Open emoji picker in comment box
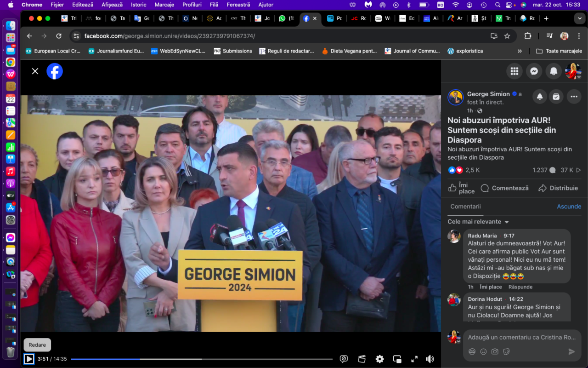Viewport: 588px width, 368px height. point(483,351)
